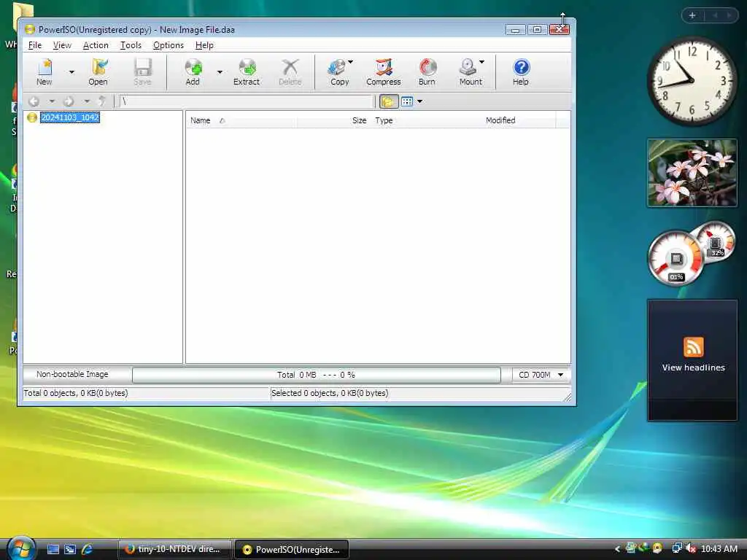This screenshot has width=747, height=560.
Task: Sort by the Name column header
Action: click(x=241, y=120)
